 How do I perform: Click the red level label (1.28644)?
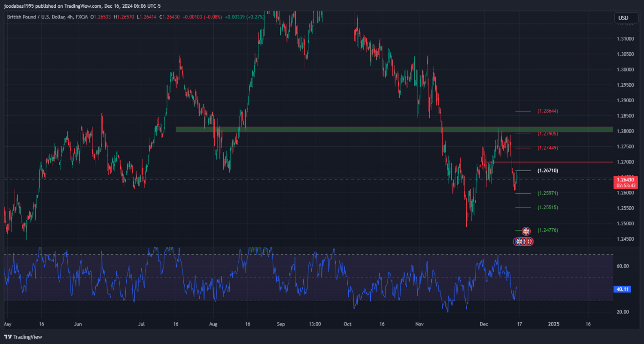pyautogui.click(x=547, y=111)
